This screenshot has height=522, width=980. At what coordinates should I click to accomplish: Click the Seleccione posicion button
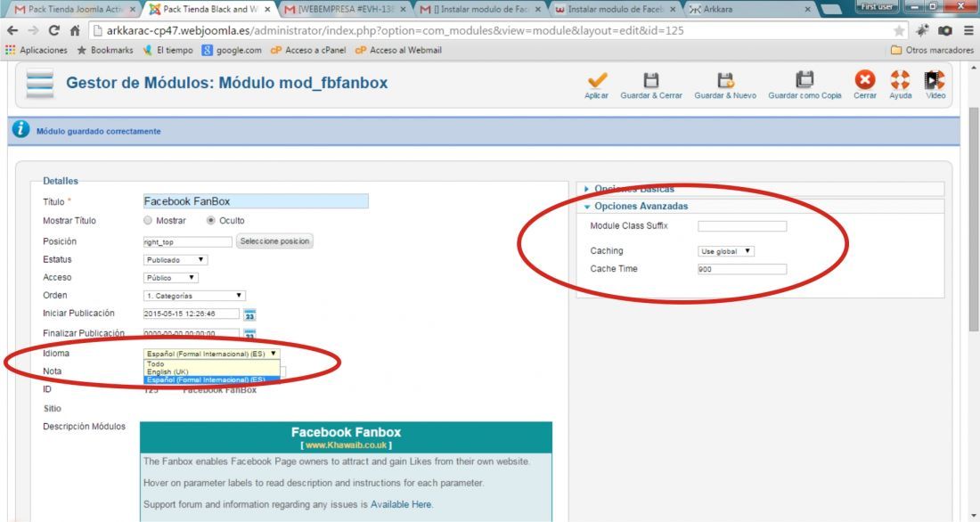point(274,241)
